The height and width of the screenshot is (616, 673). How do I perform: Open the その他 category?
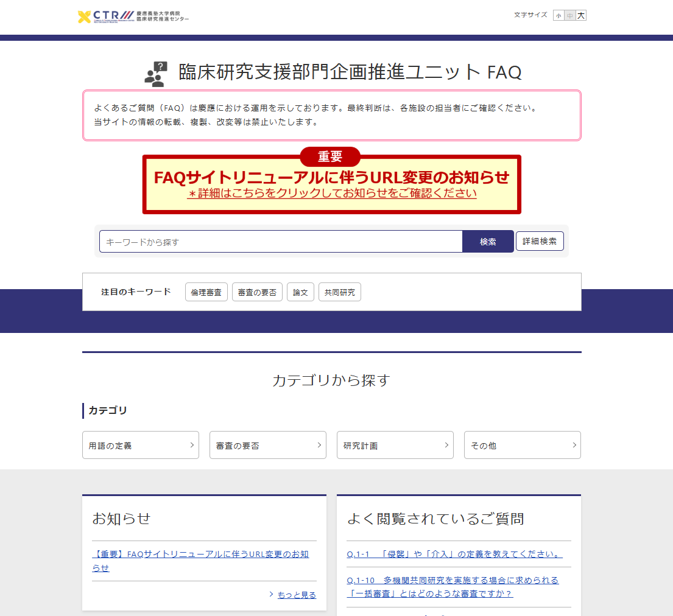coord(523,445)
